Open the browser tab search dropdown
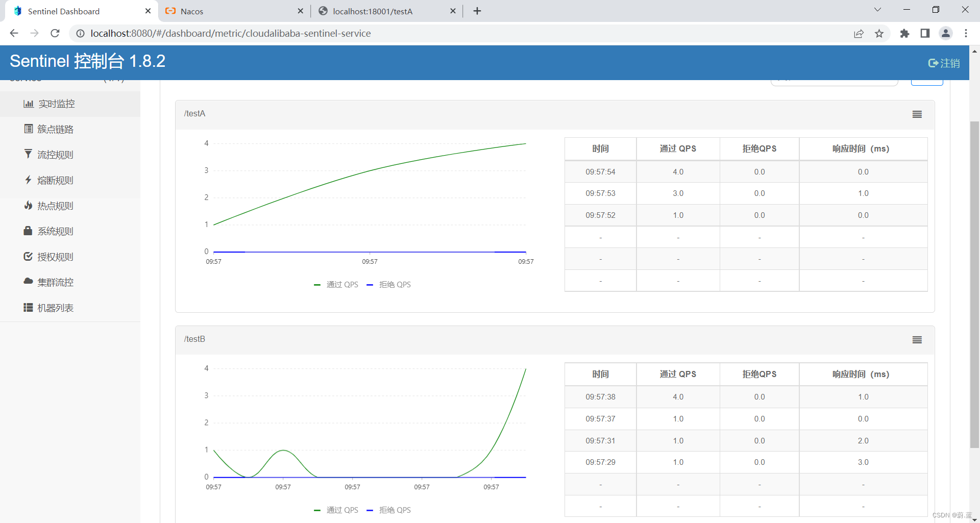The height and width of the screenshot is (523, 980). 877,10
